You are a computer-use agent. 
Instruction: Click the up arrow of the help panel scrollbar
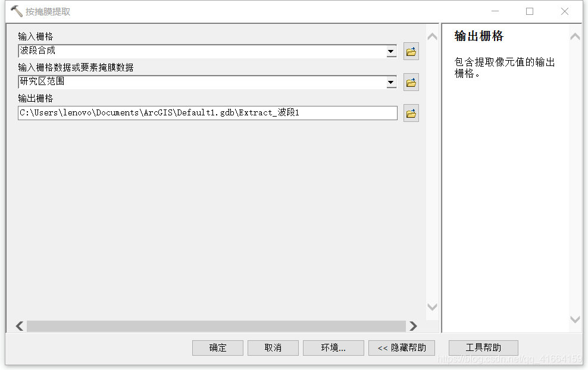point(575,36)
